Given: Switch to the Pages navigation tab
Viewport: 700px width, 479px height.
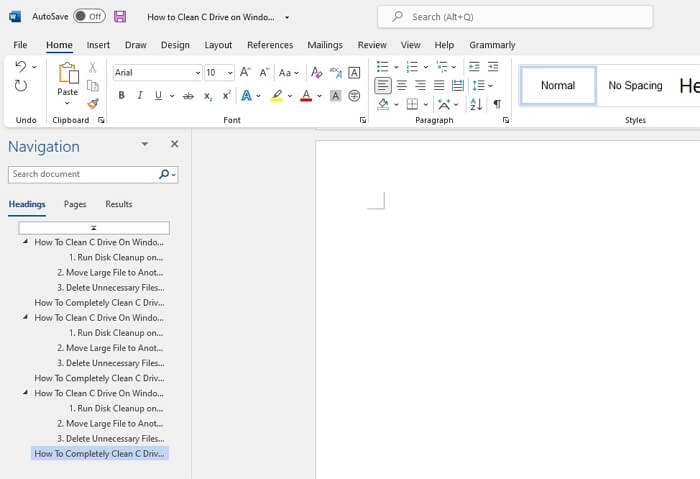Looking at the screenshot, I should click(x=75, y=204).
